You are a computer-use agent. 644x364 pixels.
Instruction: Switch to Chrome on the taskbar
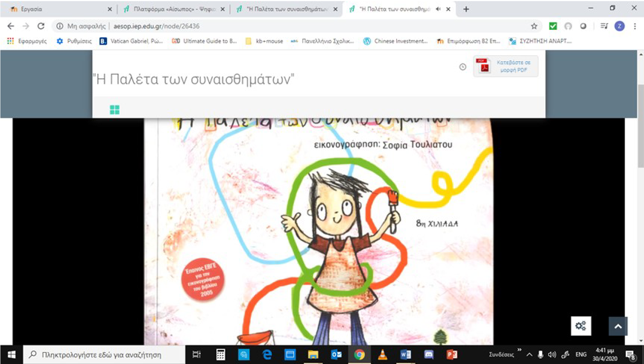pyautogui.click(x=359, y=354)
